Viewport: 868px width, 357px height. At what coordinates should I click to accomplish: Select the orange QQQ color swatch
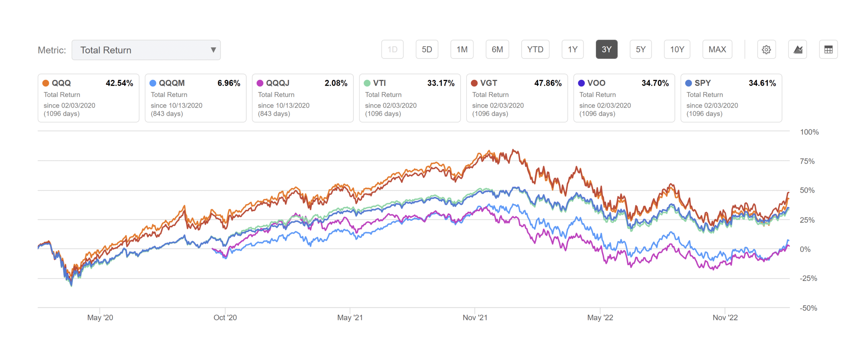(x=46, y=83)
